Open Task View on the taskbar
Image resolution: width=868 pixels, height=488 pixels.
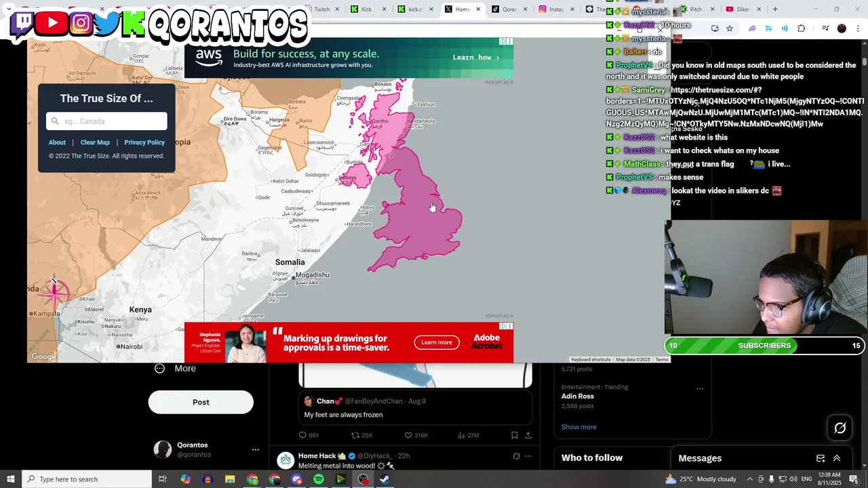[163, 479]
